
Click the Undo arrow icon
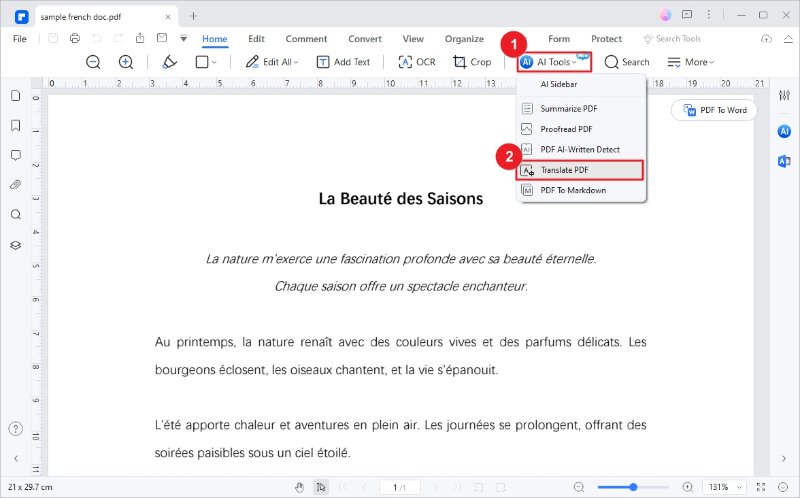point(96,38)
